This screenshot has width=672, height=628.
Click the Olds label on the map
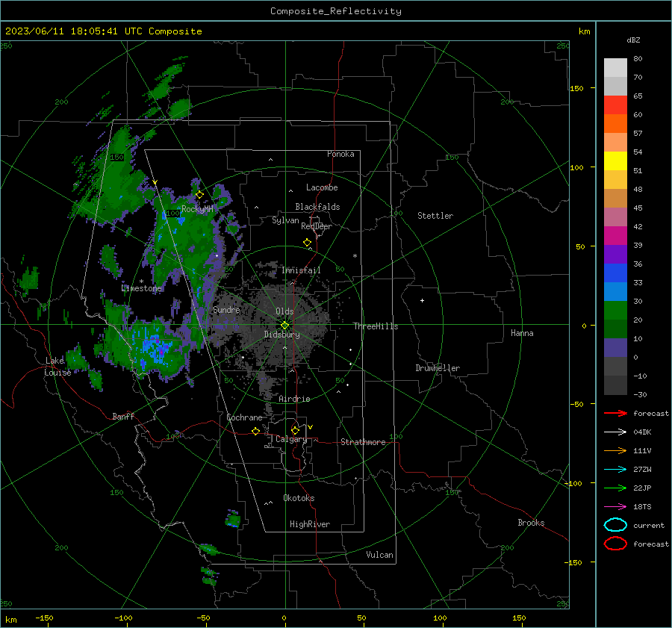click(284, 311)
